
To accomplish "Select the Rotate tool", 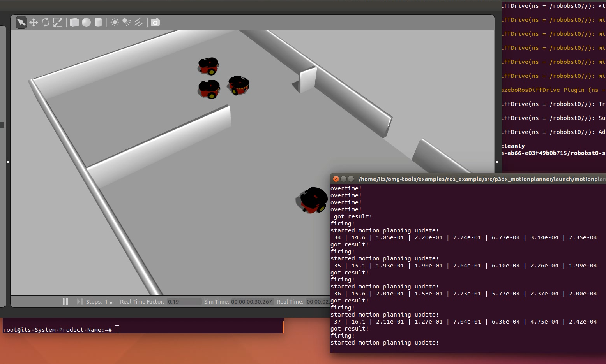I will [x=46, y=22].
